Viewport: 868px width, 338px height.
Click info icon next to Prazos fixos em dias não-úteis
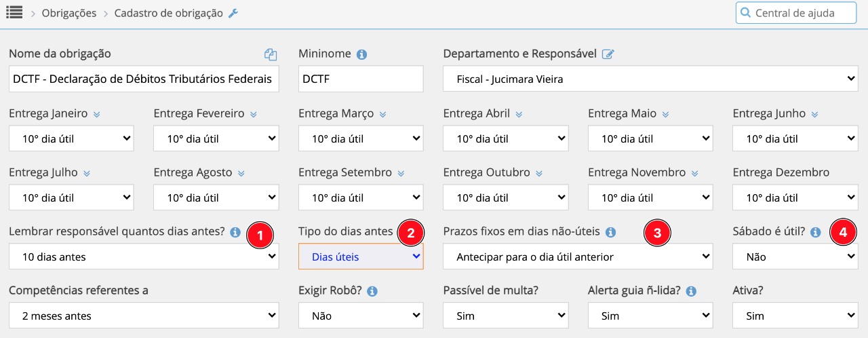tap(610, 232)
